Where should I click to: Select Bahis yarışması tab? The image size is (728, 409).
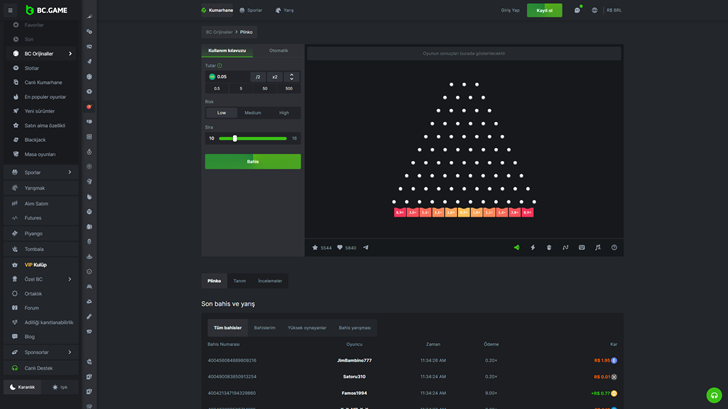355,328
